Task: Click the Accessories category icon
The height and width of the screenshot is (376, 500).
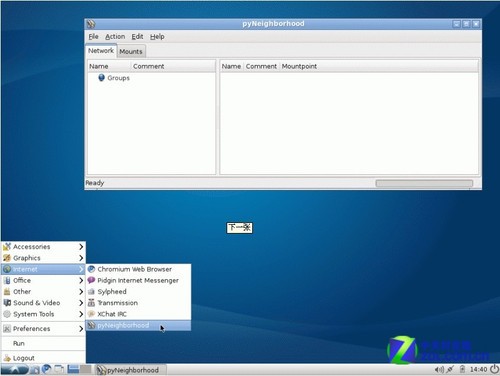Action: tap(7, 247)
